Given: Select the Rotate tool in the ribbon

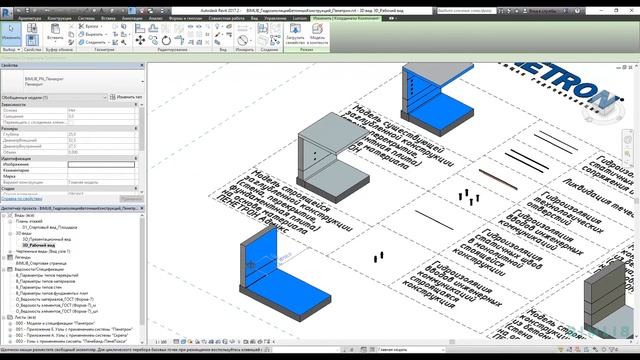Looking at the screenshot, I should (166, 40).
